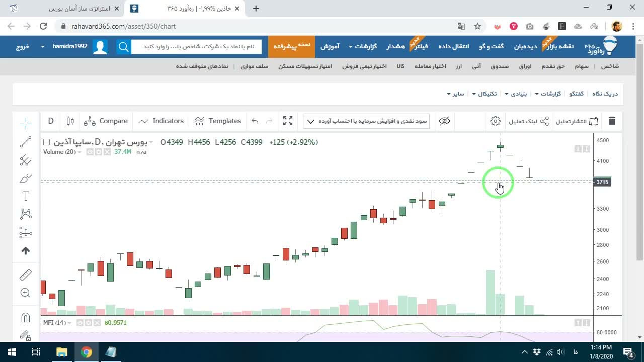The height and width of the screenshot is (362, 644).
Task: Toggle the hide-all-drawings crossed eye icon
Action: coord(444,121)
